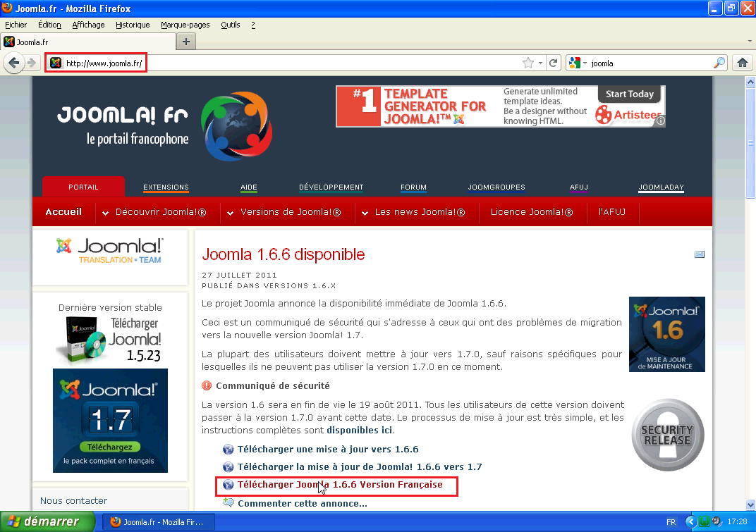Expand the Les news Joomla! menu chevron
The width and height of the screenshot is (756, 532).
[x=365, y=213]
